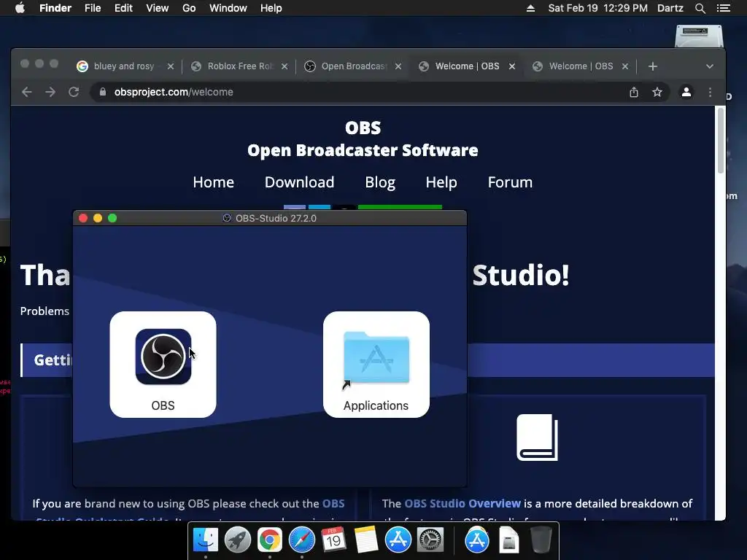Open the disk image file in the Dock
The image size is (747, 560).
(508, 540)
